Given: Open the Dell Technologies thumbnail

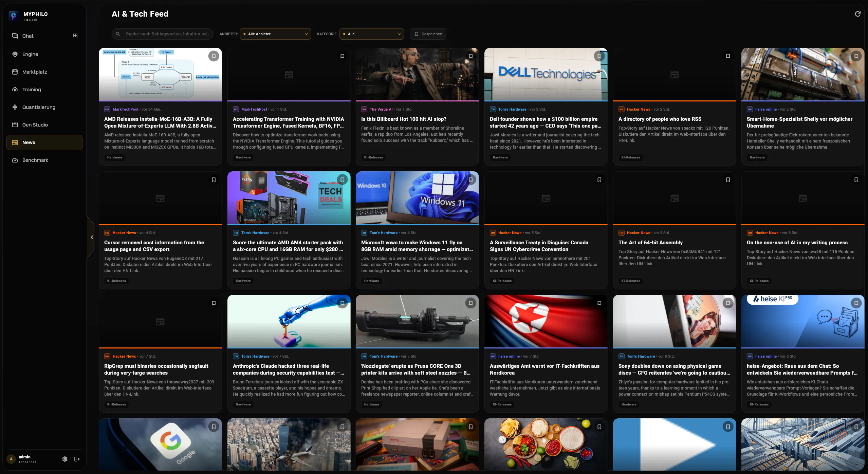Looking at the screenshot, I should click(x=546, y=74).
